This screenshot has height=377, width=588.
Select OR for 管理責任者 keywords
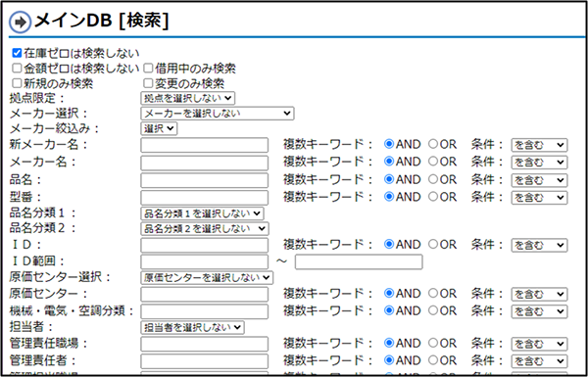click(433, 360)
